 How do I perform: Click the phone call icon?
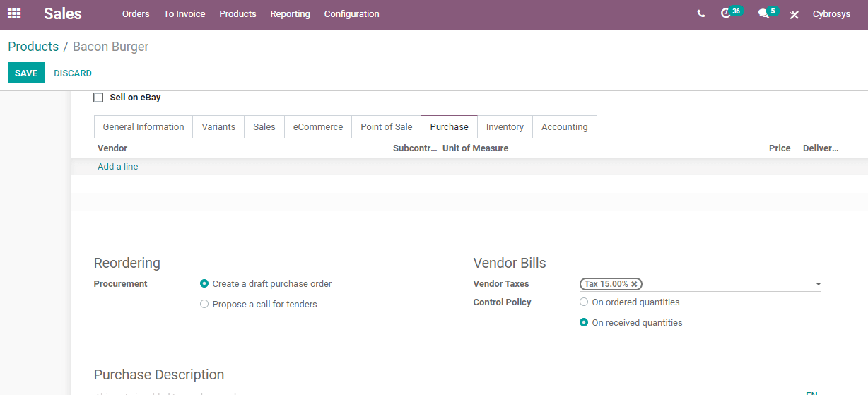pos(701,14)
